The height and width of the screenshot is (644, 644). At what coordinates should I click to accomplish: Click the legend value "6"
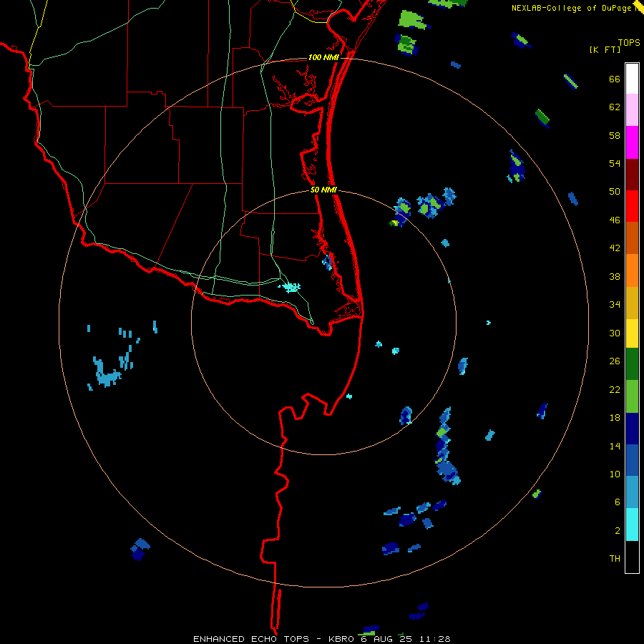click(618, 502)
